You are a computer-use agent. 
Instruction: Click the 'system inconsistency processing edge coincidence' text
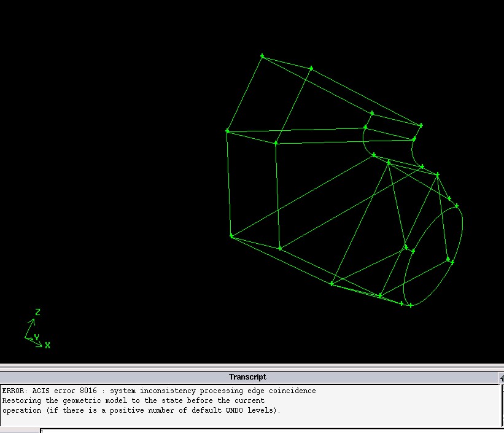coord(213,391)
